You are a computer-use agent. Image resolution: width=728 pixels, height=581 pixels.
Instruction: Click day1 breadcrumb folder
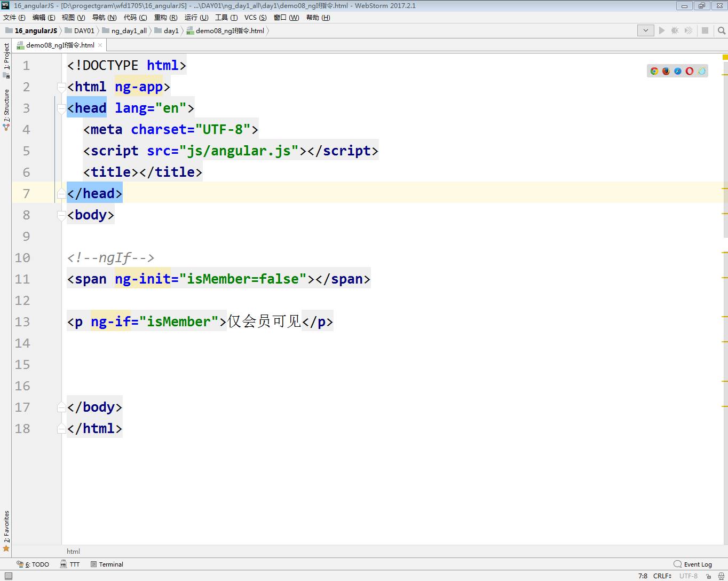[x=167, y=31]
